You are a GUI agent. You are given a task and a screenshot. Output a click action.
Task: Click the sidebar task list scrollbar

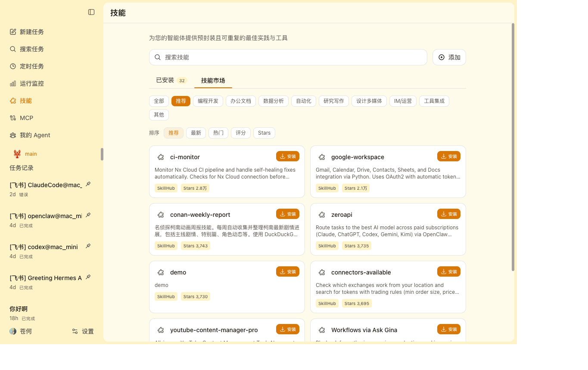[102, 154]
